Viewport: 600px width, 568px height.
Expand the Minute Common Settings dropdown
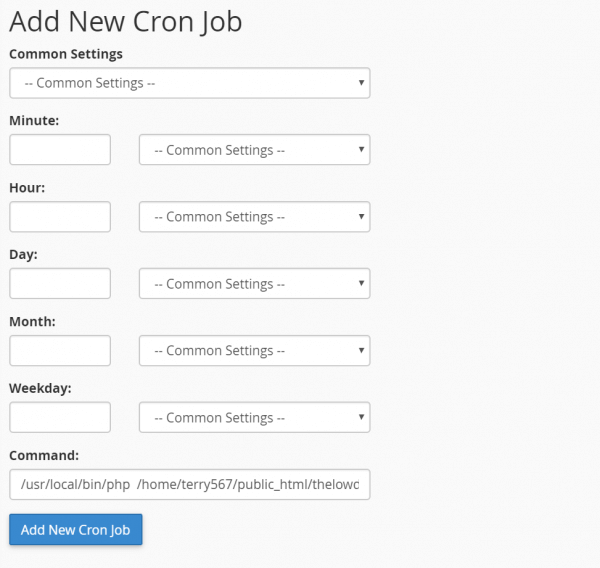coord(254,150)
